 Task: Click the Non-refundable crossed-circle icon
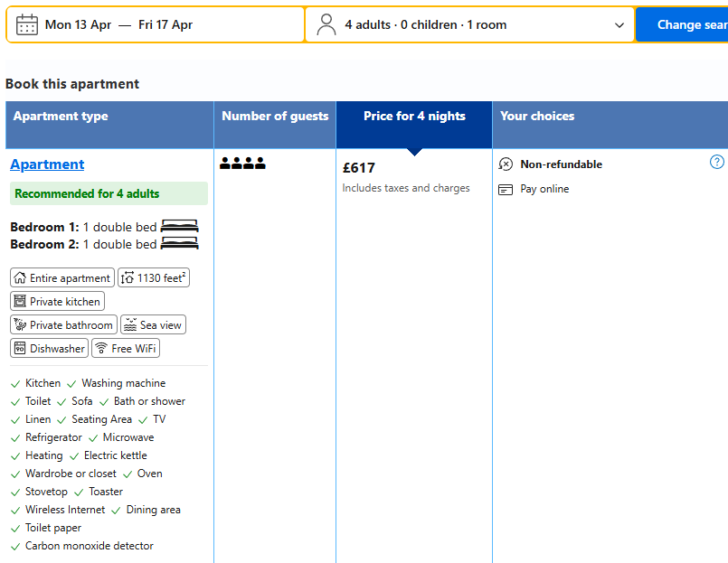click(506, 164)
